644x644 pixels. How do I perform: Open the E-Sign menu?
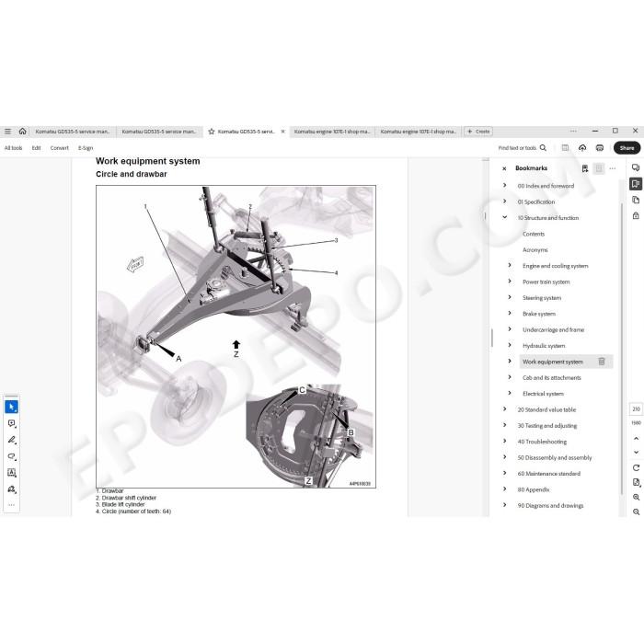click(86, 148)
